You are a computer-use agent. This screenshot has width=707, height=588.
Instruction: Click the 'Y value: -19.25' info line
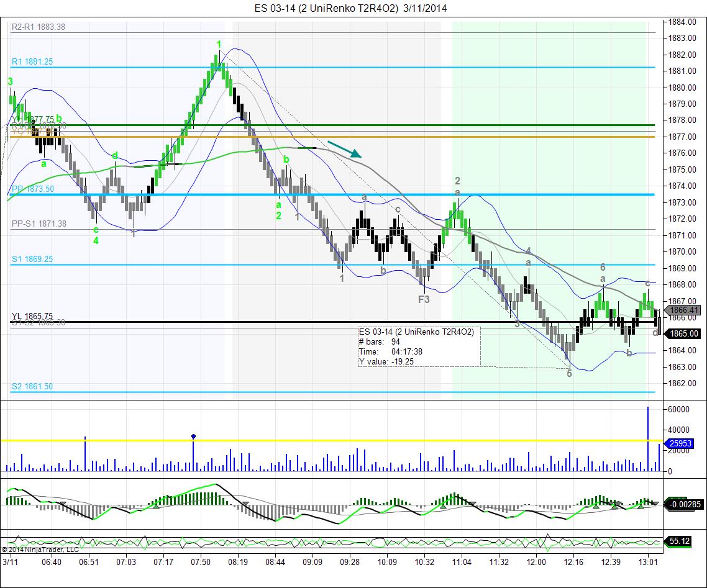pyautogui.click(x=386, y=361)
